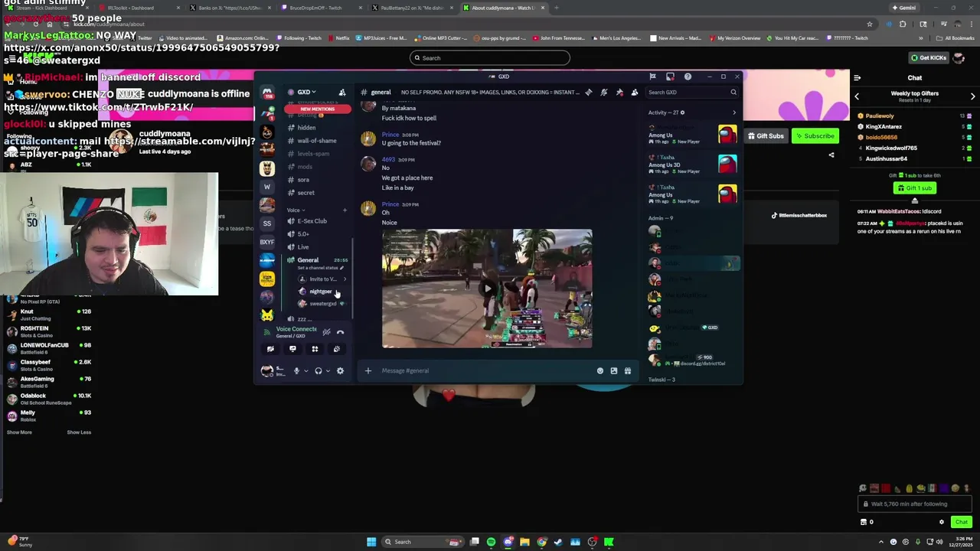Click the Message #general input field

486,371
